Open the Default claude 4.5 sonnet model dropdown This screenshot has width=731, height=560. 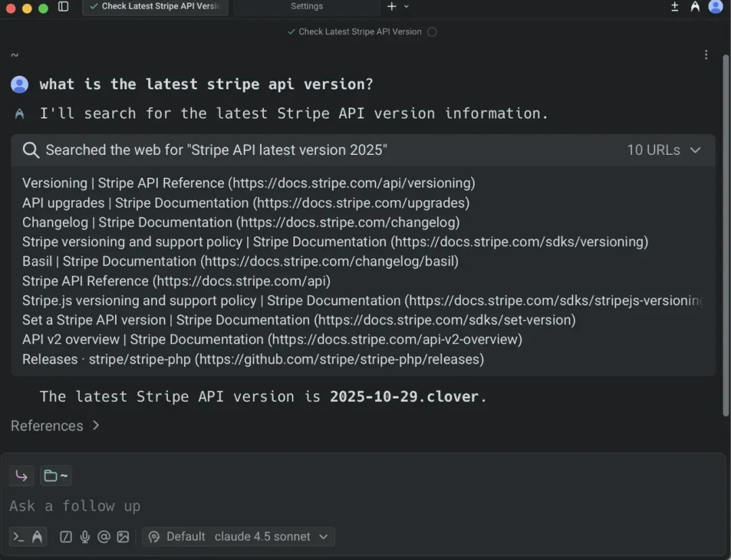[238, 537]
